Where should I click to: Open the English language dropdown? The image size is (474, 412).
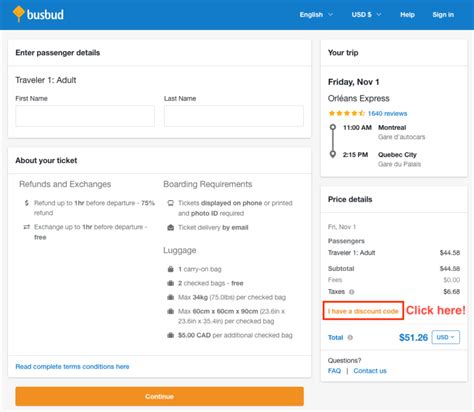tap(316, 15)
